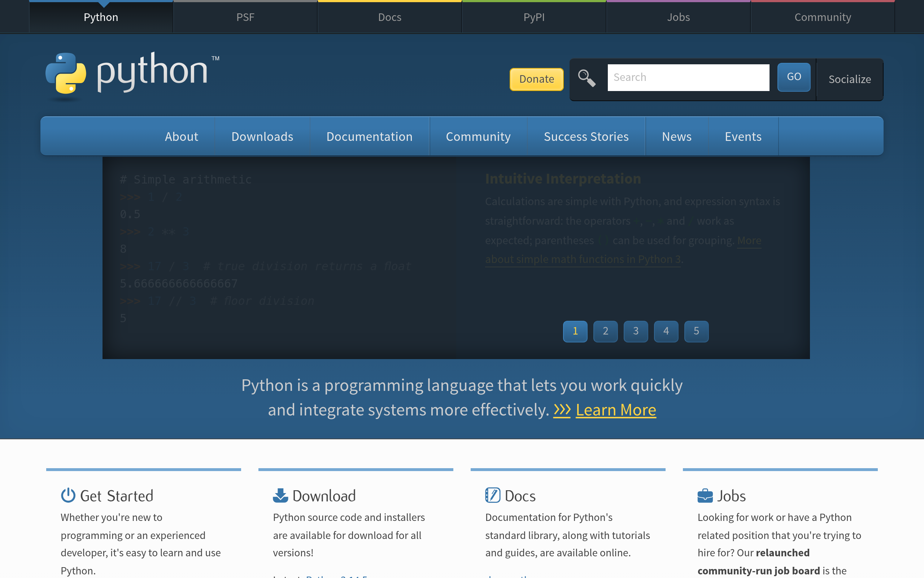Click the '5.666666666666667' output line
The height and width of the screenshot is (578, 924).
[x=179, y=283]
